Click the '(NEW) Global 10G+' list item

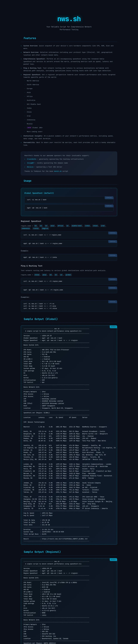[35, 128]
